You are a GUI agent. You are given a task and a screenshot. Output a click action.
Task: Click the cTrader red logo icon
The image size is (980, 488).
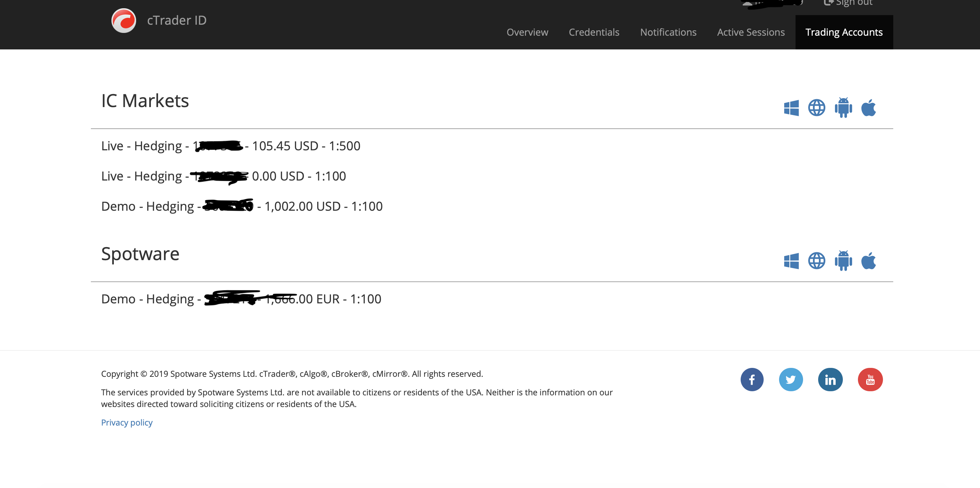tap(124, 21)
